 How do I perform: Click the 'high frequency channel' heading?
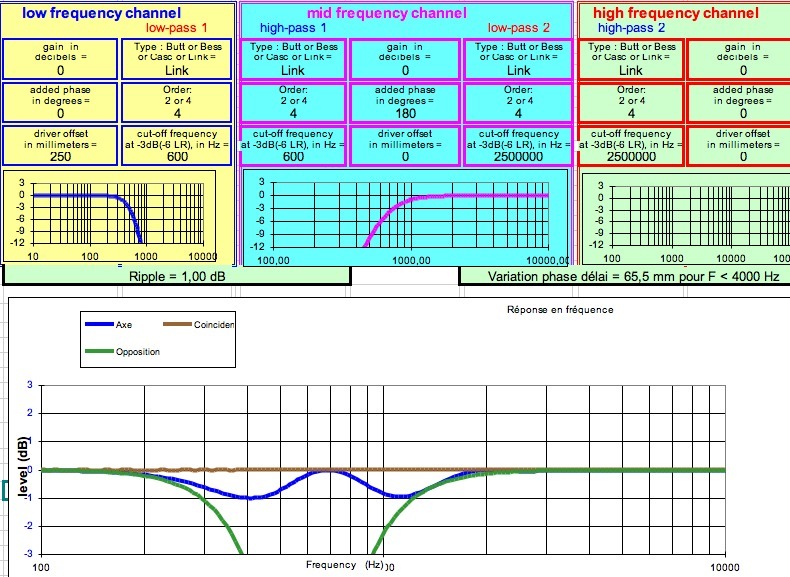pos(676,13)
